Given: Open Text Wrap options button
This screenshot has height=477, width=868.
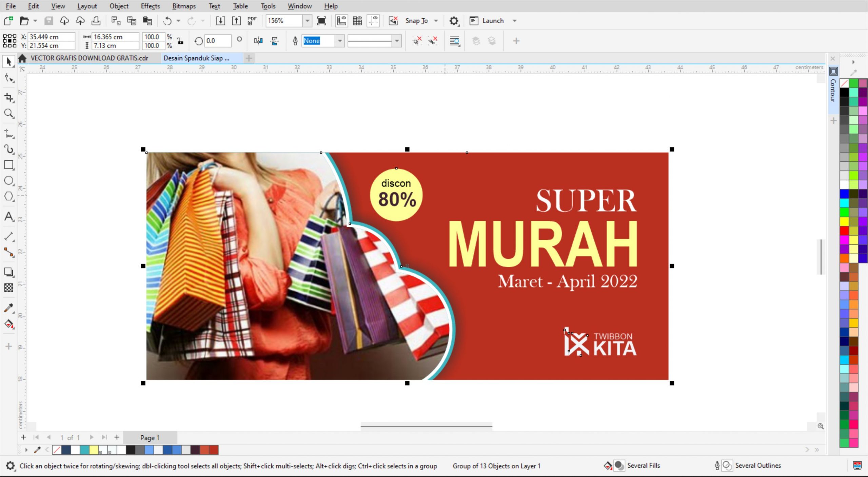Looking at the screenshot, I should [454, 41].
